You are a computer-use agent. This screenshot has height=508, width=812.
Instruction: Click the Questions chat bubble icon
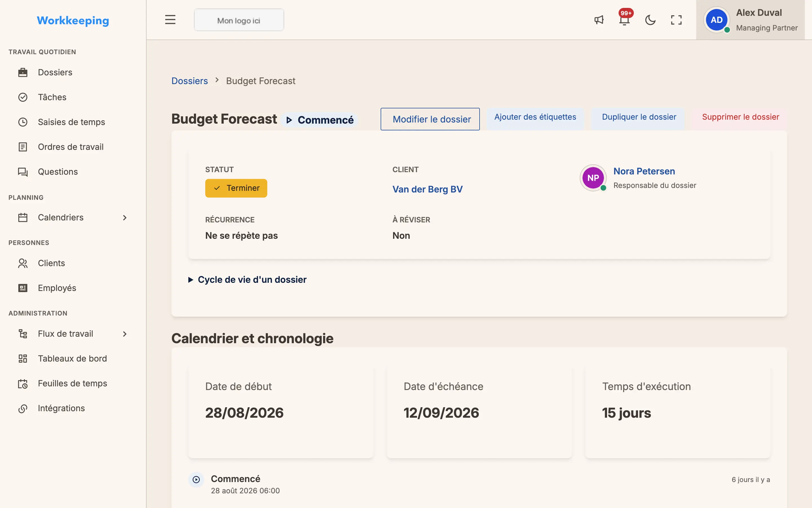pyautogui.click(x=23, y=172)
